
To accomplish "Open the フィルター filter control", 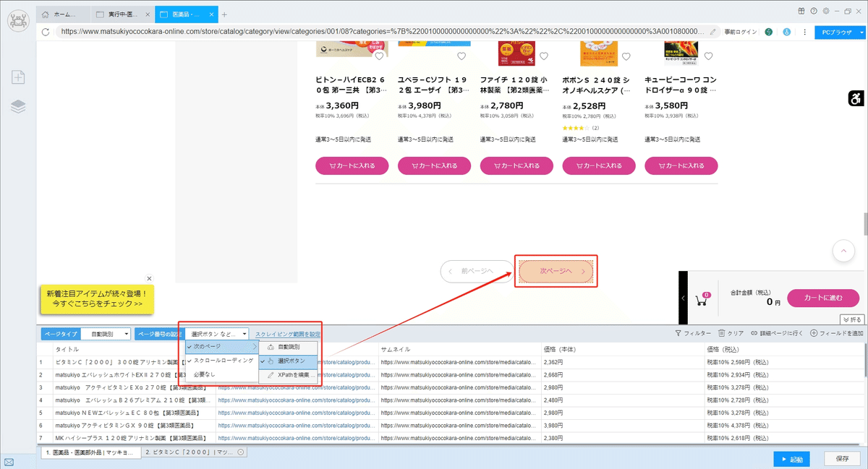I will [693, 333].
